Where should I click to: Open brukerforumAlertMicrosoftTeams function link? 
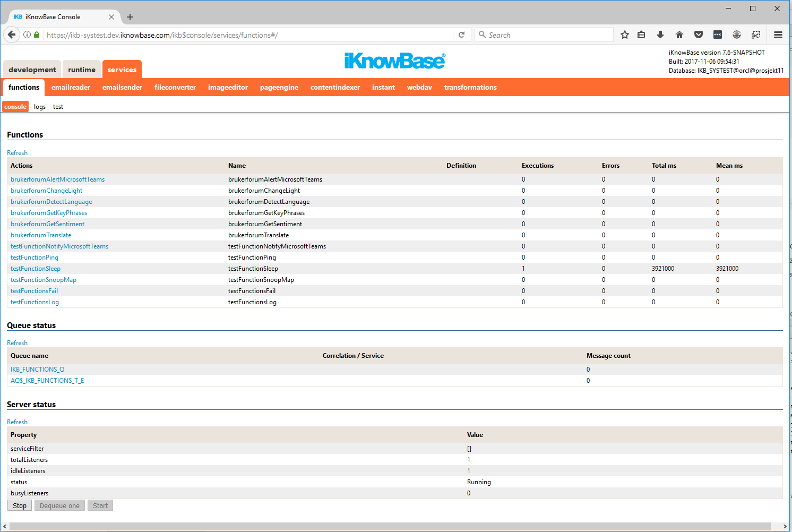tap(57, 179)
